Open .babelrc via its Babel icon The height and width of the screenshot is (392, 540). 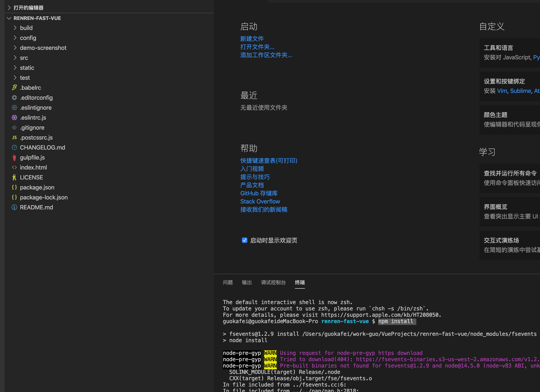point(14,87)
